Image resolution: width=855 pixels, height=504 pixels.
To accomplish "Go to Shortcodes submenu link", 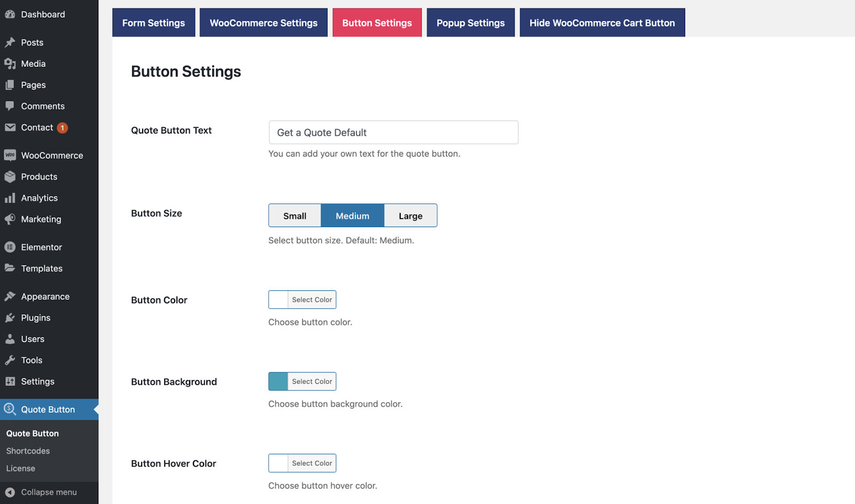I will tap(28, 451).
